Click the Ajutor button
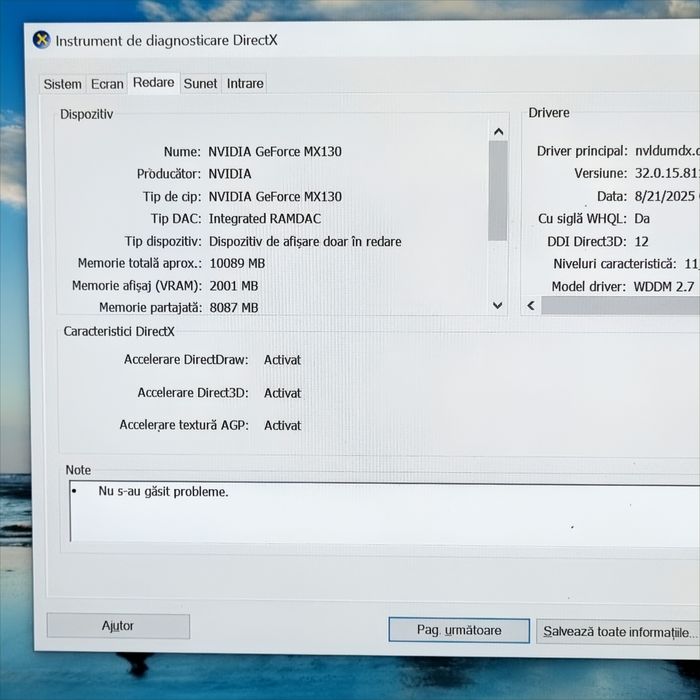Screen dimensions: 700x700 [118, 626]
